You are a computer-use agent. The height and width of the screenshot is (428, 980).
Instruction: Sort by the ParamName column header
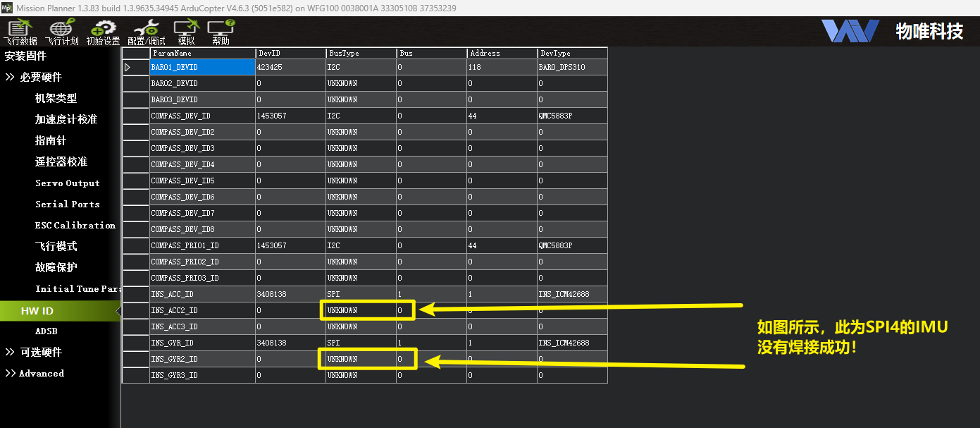pos(202,53)
